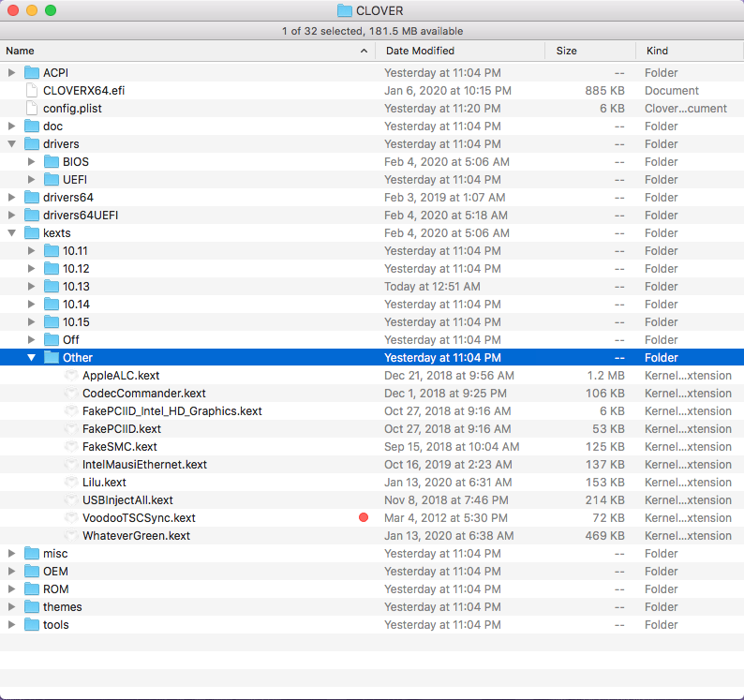Click the Lilu.kext kext icon

click(x=71, y=483)
